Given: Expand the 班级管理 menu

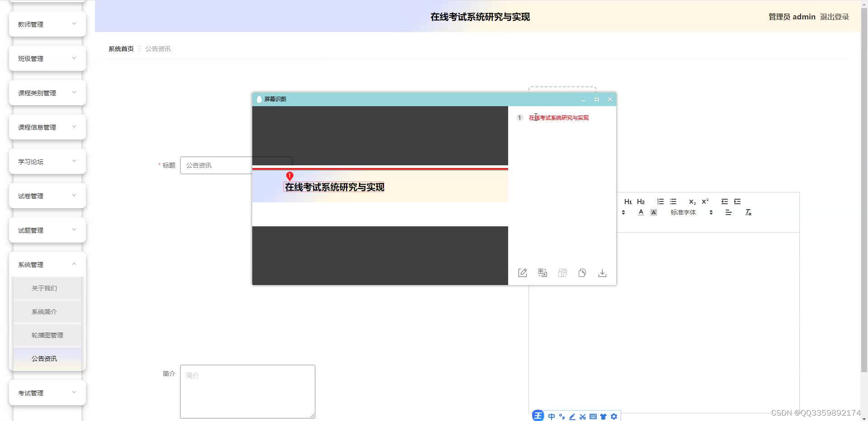Looking at the screenshot, I should point(47,58).
